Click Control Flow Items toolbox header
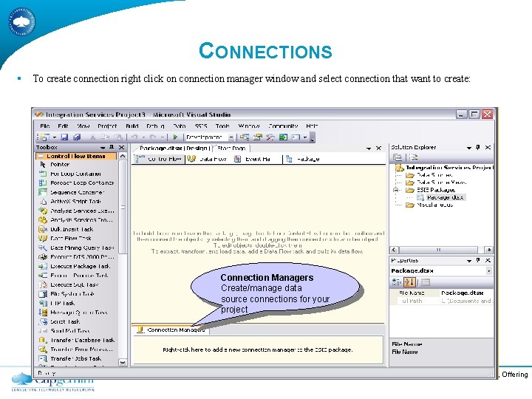This screenshot has height=399, width=532. pos(76,156)
